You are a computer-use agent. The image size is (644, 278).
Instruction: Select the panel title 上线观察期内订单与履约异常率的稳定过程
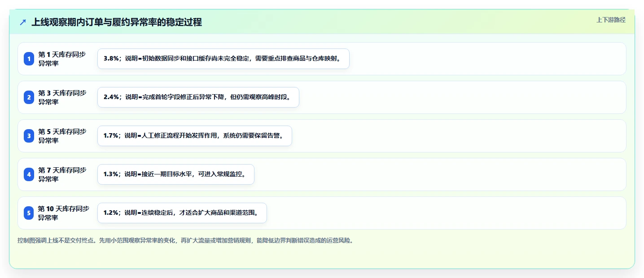click(x=117, y=22)
